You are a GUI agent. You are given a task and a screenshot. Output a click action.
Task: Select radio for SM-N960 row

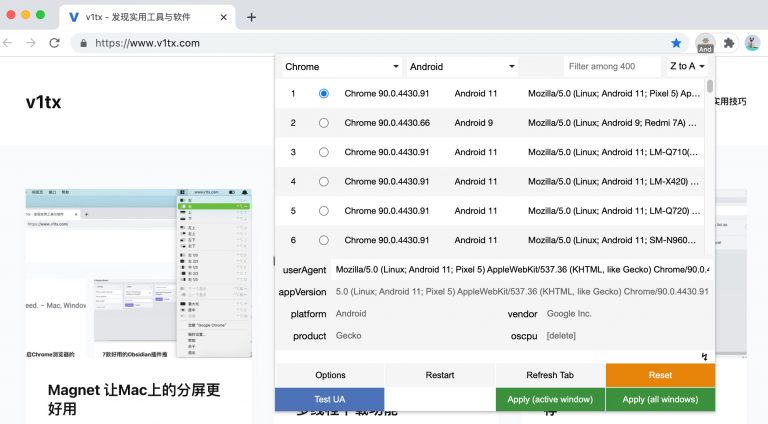(x=324, y=240)
